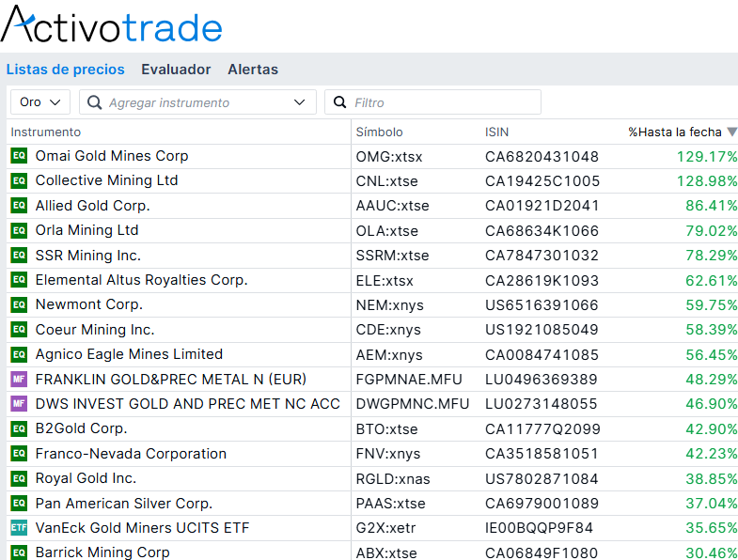
Task: Click the EQ icon beside Agnico Eagle Mines
Action: pyautogui.click(x=19, y=354)
